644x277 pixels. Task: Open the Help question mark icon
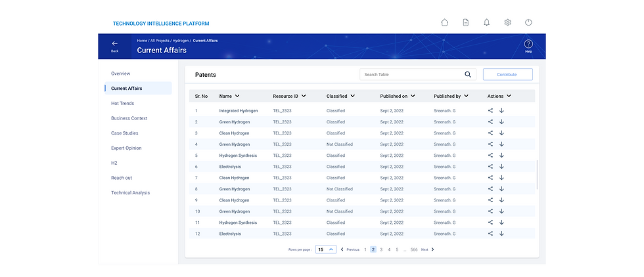coord(528,45)
